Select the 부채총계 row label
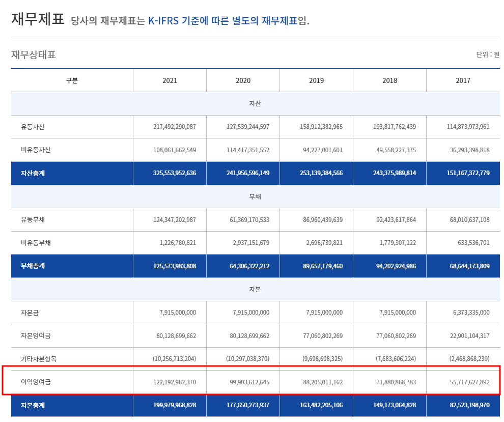Image resolution: width=504 pixels, height=422 pixels. 33,266
